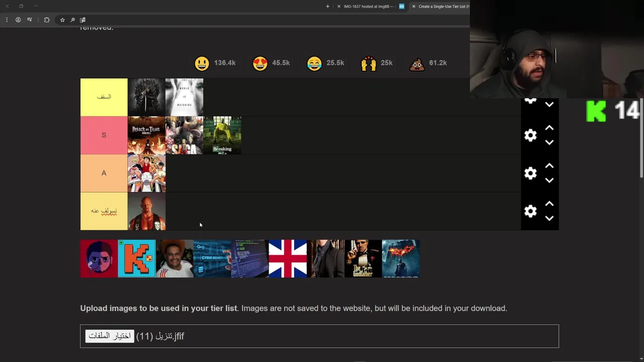644x362 pixels.
Task: Click the poop reaction emoji
Action: [417, 63]
